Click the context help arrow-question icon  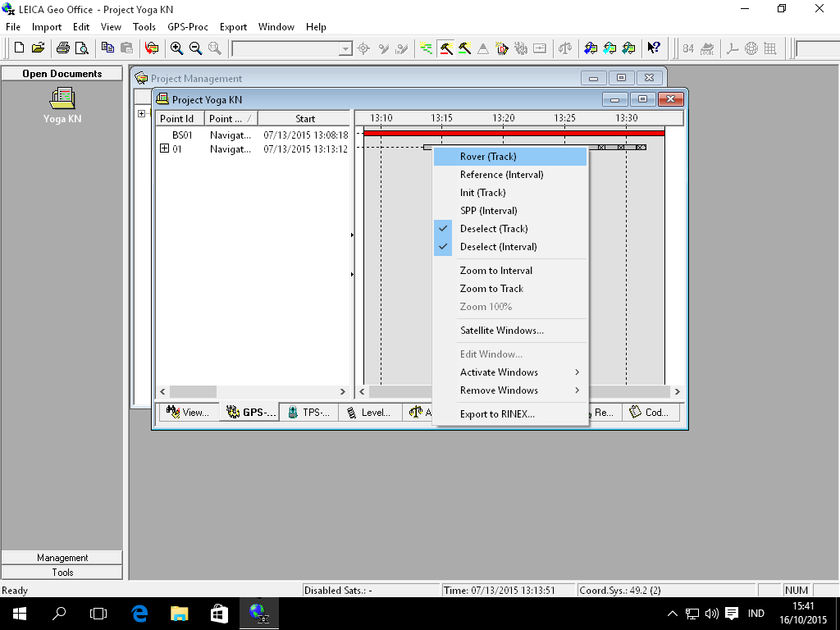point(654,48)
